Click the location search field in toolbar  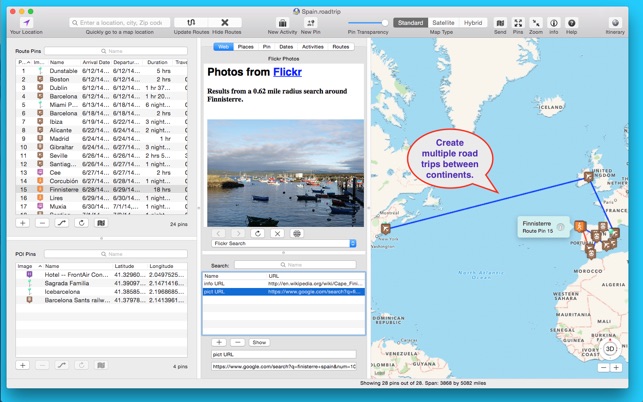pyautogui.click(x=120, y=23)
